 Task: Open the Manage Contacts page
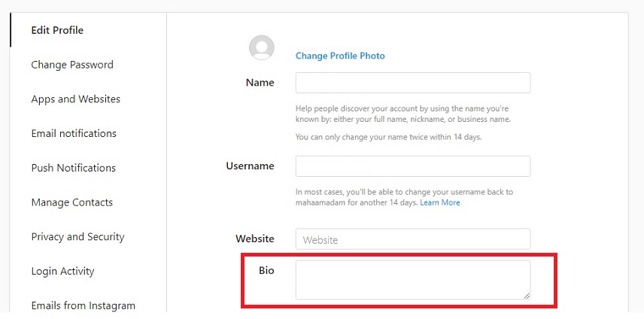[72, 202]
